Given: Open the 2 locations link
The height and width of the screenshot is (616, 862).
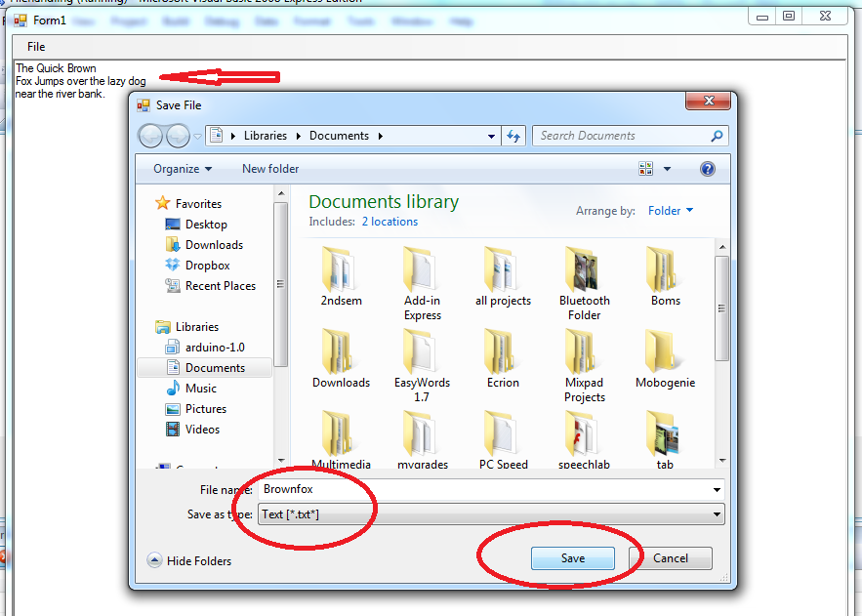Looking at the screenshot, I should coord(390,222).
